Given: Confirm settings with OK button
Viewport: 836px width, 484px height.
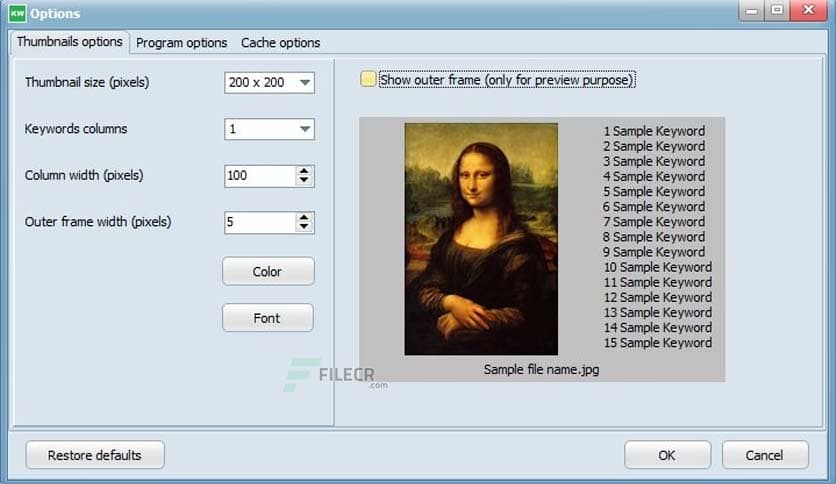Looking at the screenshot, I should (x=667, y=455).
